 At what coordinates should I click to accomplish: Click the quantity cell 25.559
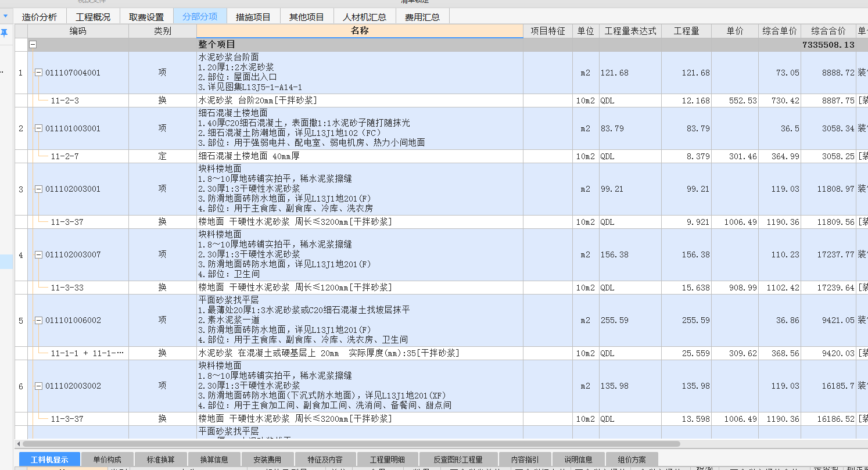(x=686, y=353)
